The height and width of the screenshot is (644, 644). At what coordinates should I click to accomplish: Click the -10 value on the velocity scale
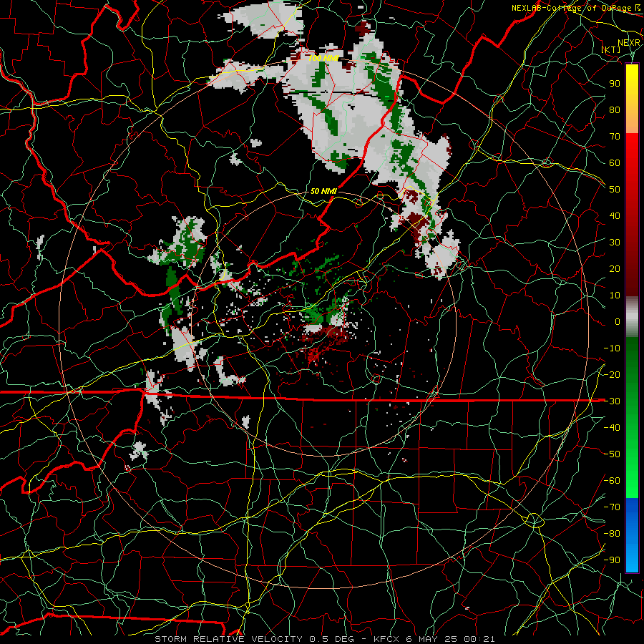pos(612,348)
